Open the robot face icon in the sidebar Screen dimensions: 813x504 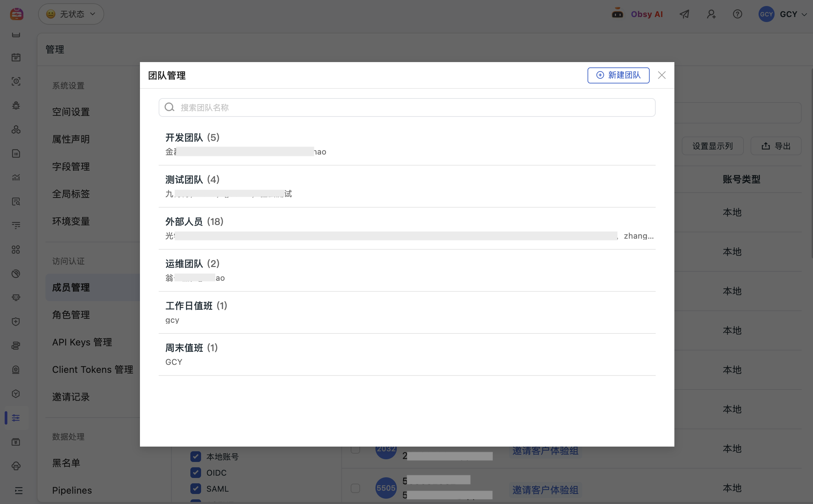click(16, 297)
